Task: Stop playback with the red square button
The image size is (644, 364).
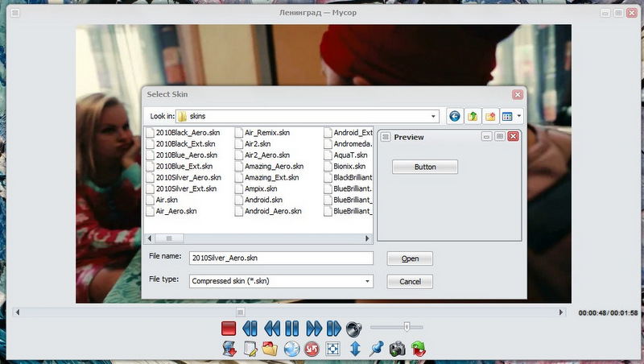Action: [x=229, y=329]
